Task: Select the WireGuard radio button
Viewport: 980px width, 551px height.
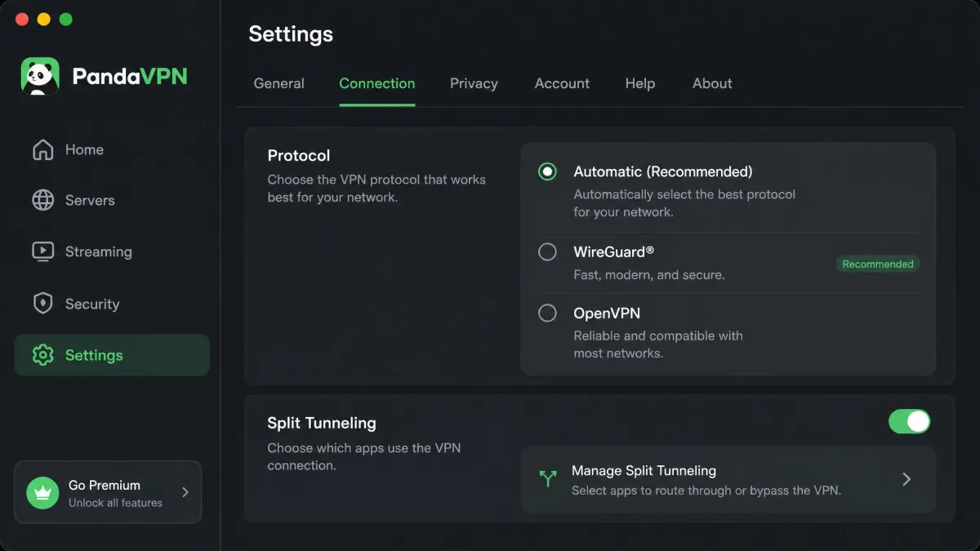Action: [547, 251]
